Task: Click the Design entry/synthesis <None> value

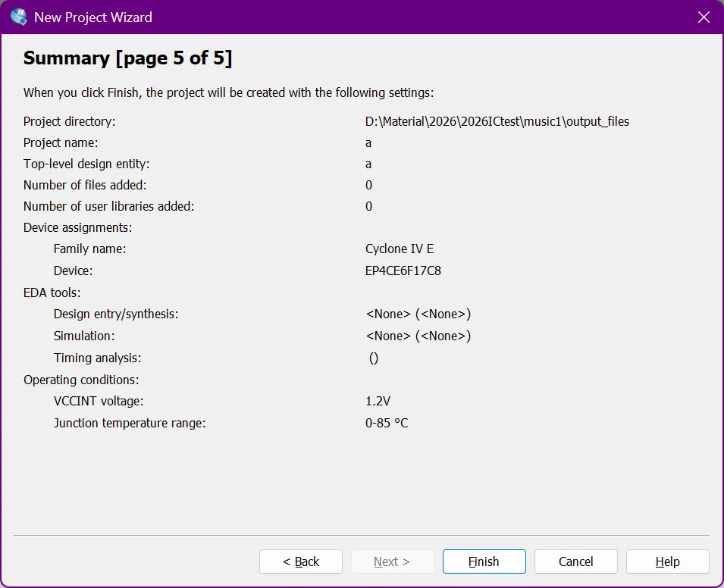Action: coord(418,314)
